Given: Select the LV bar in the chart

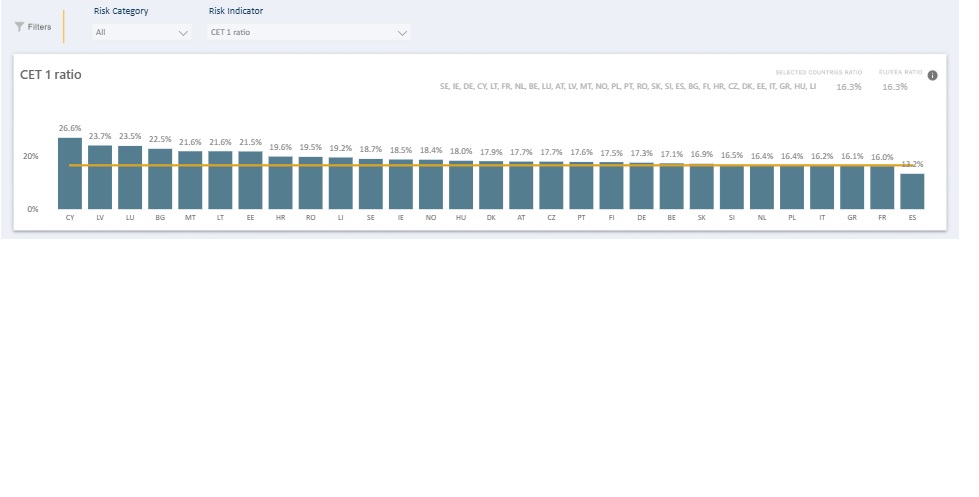Looking at the screenshot, I should [x=100, y=177].
